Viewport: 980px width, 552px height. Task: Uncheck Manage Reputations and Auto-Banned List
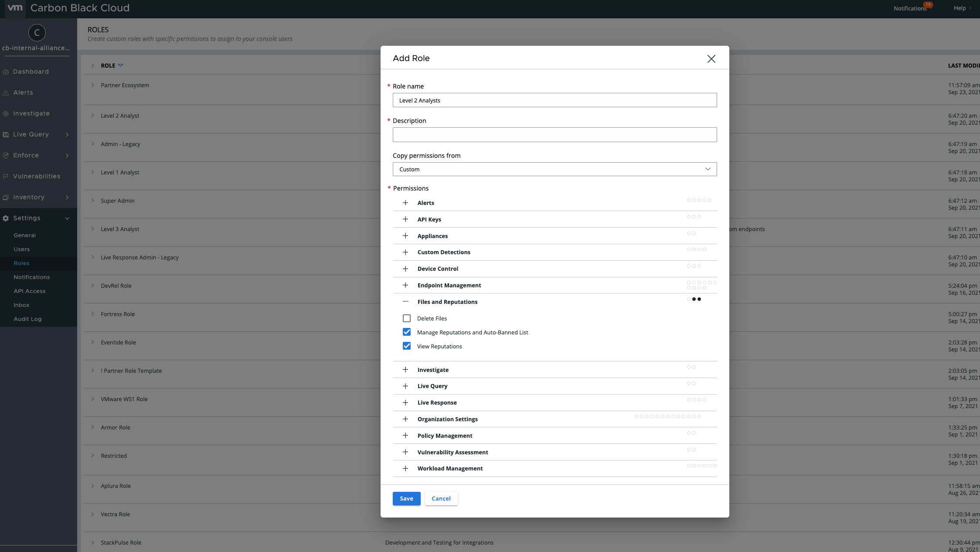tap(407, 332)
